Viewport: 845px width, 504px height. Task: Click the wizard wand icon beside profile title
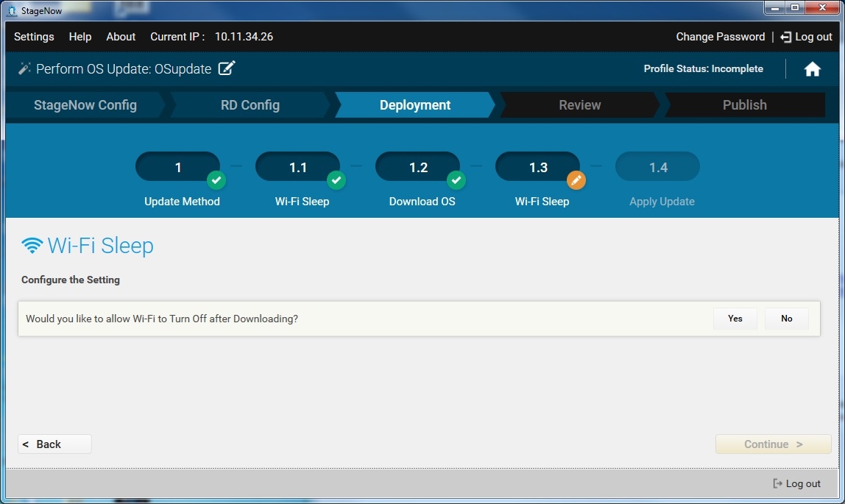click(24, 68)
